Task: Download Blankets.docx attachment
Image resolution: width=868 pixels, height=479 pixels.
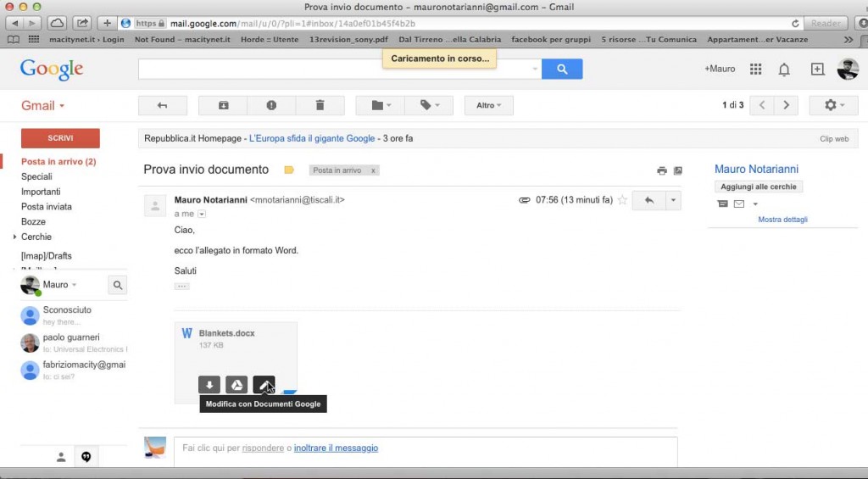Action: [x=209, y=385]
